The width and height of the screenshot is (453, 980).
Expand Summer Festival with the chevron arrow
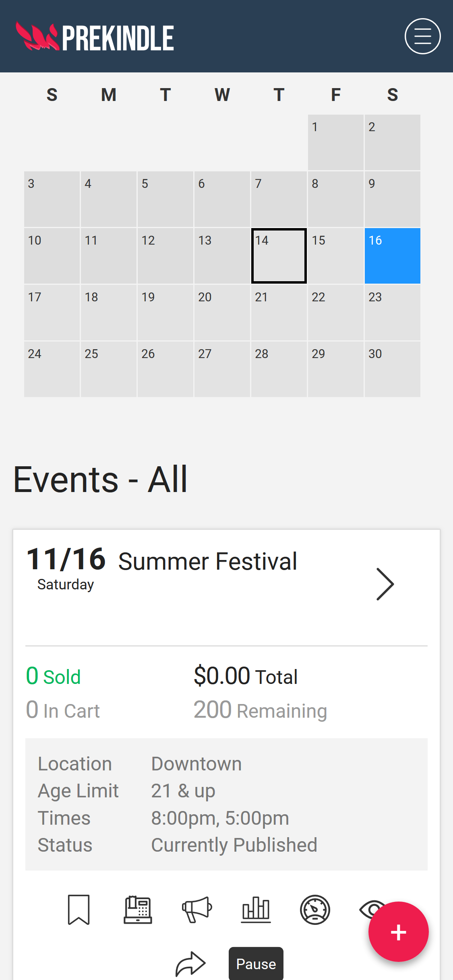(x=385, y=584)
